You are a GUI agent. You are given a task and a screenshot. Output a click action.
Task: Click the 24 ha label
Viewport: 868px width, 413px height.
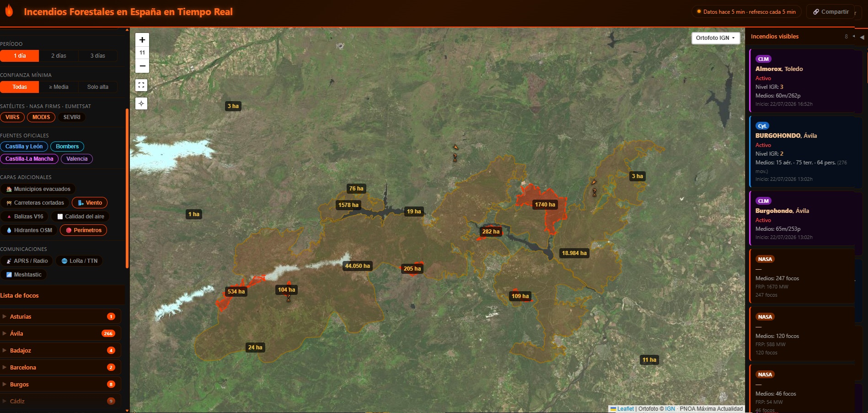pyautogui.click(x=255, y=348)
